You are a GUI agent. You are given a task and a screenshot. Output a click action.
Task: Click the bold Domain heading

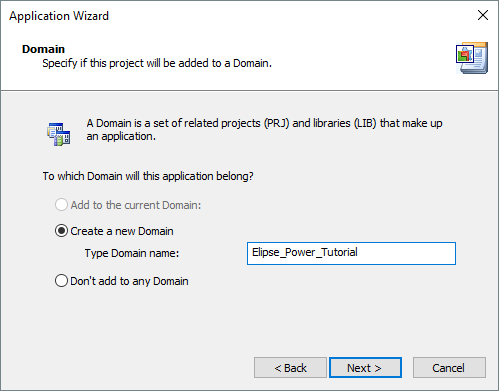(x=43, y=49)
